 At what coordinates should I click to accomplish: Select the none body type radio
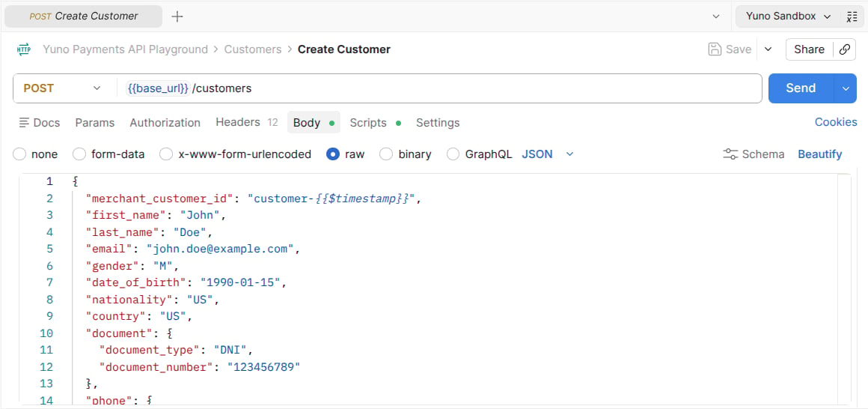19,154
